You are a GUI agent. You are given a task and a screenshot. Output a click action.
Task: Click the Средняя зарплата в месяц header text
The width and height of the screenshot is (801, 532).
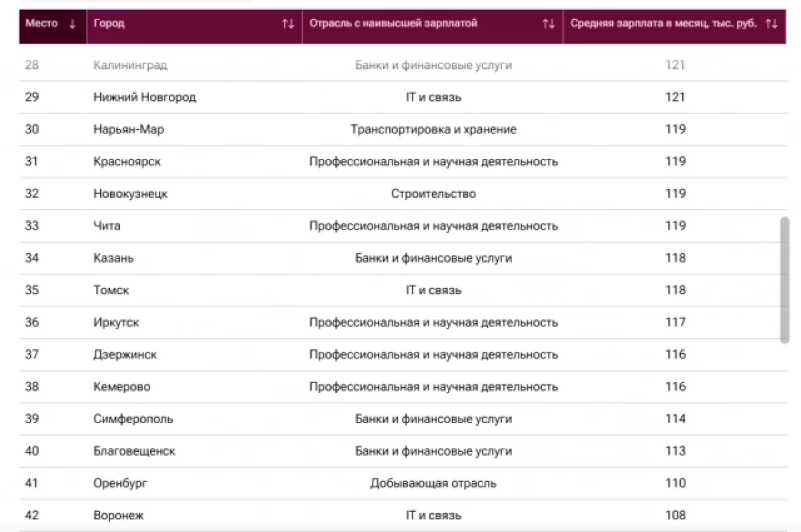[x=663, y=23]
